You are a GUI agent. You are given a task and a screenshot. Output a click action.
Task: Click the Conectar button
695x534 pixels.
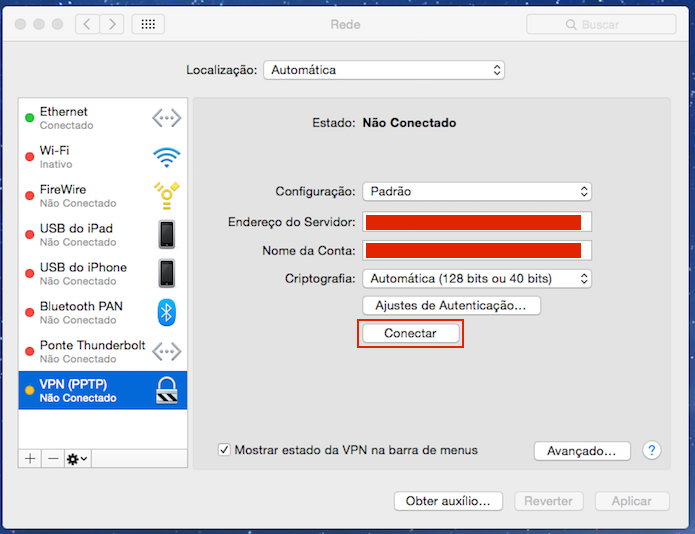coord(410,333)
